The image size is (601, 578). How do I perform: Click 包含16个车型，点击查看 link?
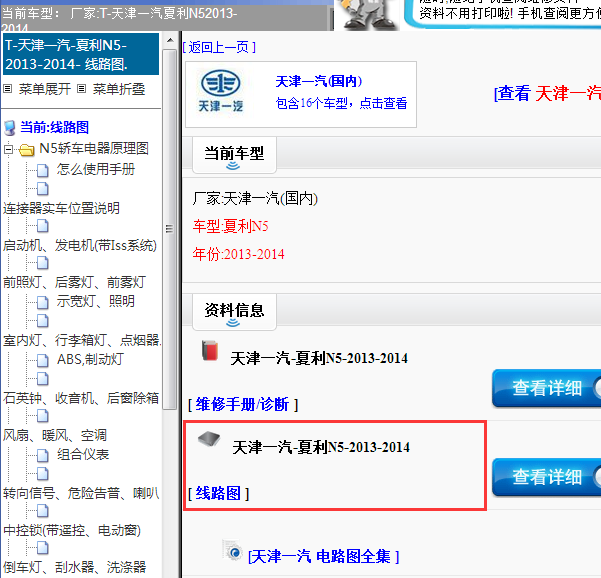pos(341,103)
